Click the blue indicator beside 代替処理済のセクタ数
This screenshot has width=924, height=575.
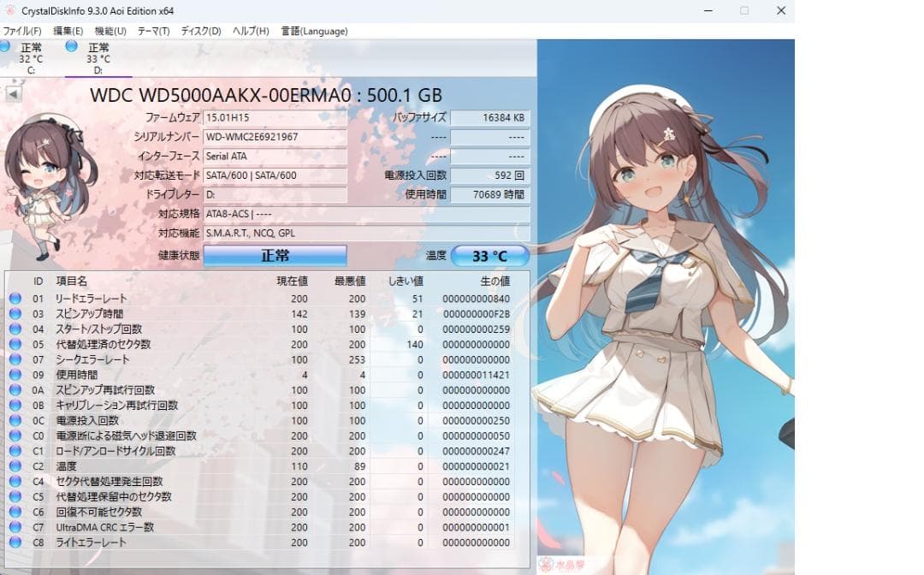tap(12, 344)
